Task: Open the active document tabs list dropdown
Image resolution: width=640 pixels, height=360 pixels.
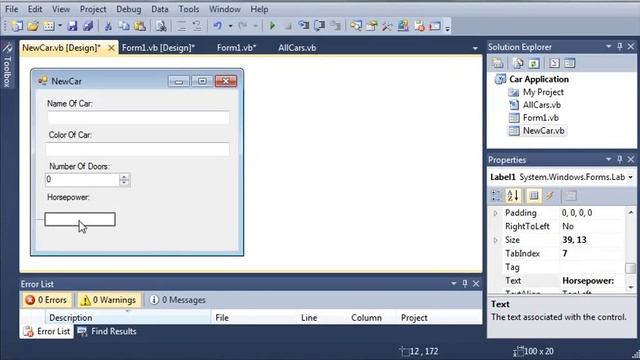Action: pyautogui.click(x=475, y=48)
